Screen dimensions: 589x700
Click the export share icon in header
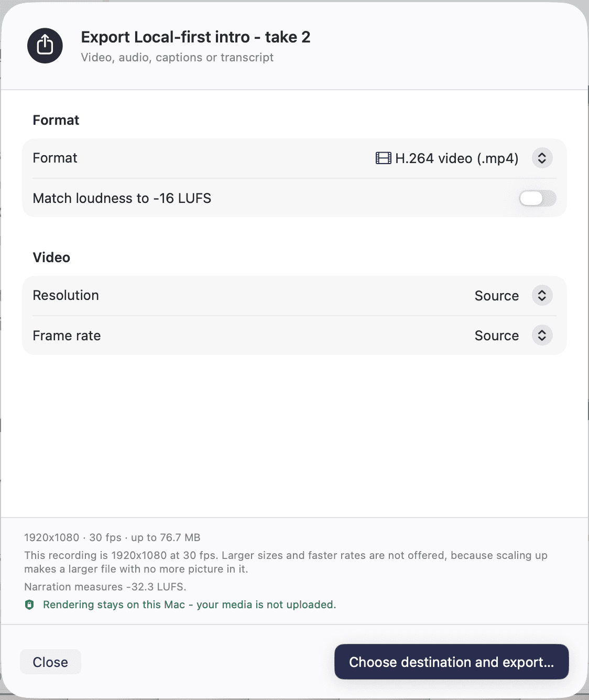coord(45,46)
